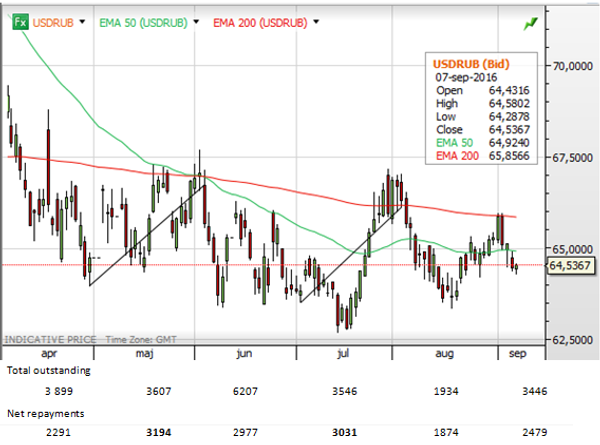Click the EMA 50 value 64,9240

509,143
